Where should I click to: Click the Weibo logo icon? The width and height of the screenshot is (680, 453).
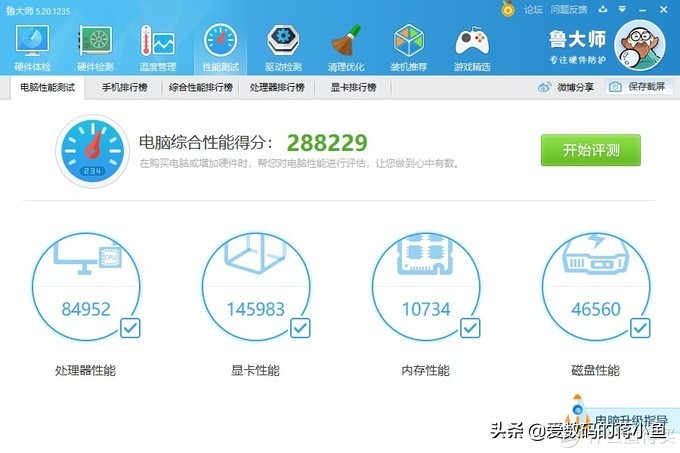(544, 87)
